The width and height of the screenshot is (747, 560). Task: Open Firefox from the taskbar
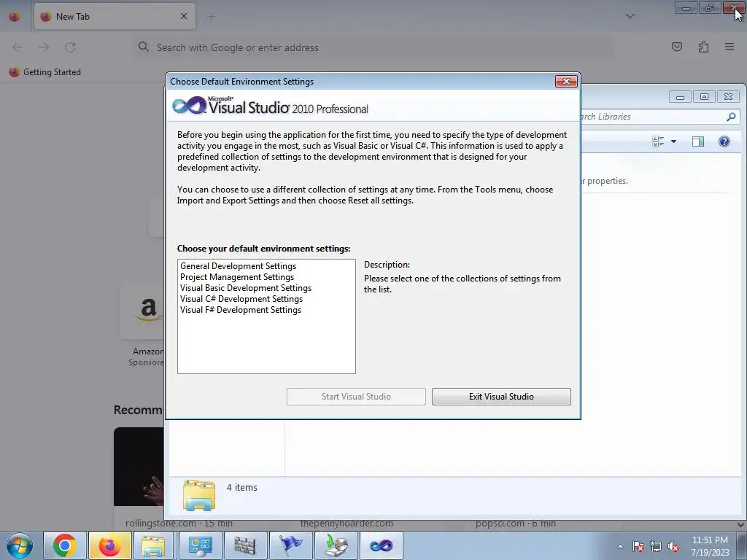109,545
